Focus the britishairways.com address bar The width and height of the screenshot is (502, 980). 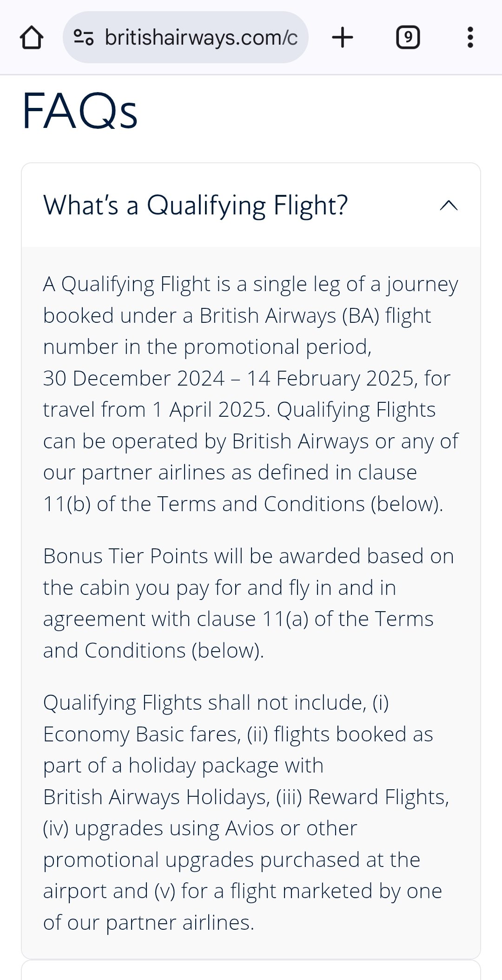coord(201,37)
